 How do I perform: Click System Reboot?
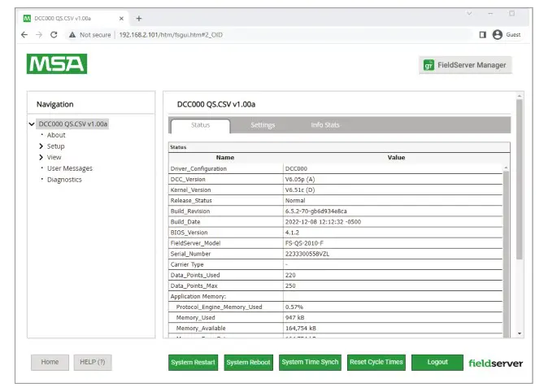click(x=248, y=363)
